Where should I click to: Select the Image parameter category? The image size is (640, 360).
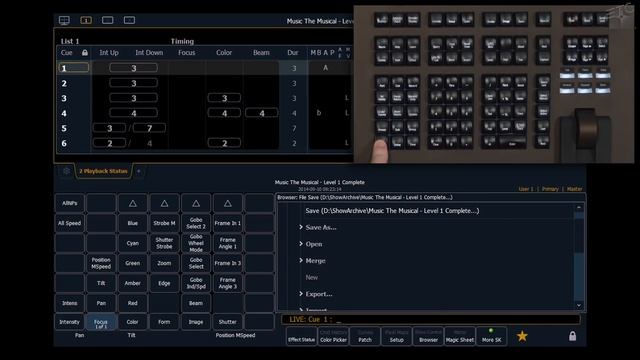[196, 322]
